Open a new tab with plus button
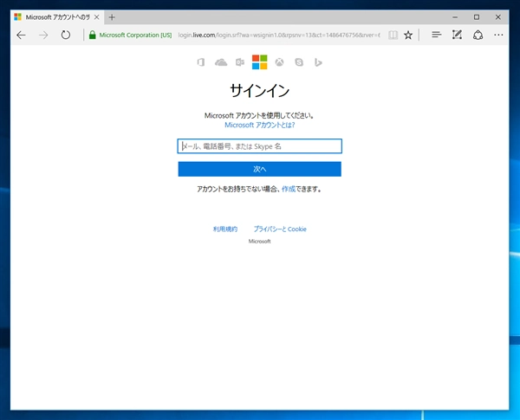 [x=112, y=17]
